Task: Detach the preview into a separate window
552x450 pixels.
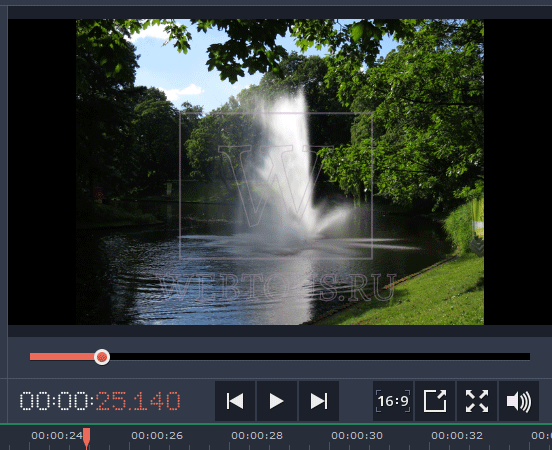Action: coord(435,401)
